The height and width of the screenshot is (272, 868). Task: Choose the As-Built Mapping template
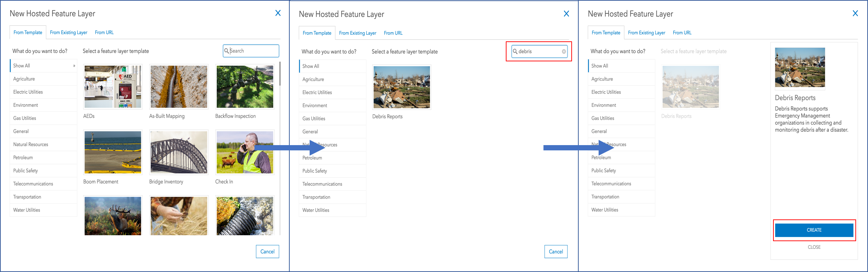click(x=179, y=87)
